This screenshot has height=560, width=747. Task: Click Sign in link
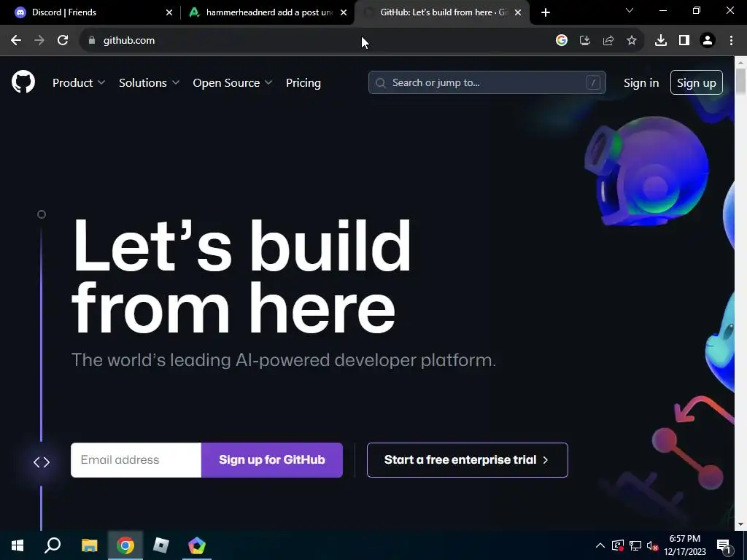pyautogui.click(x=641, y=83)
